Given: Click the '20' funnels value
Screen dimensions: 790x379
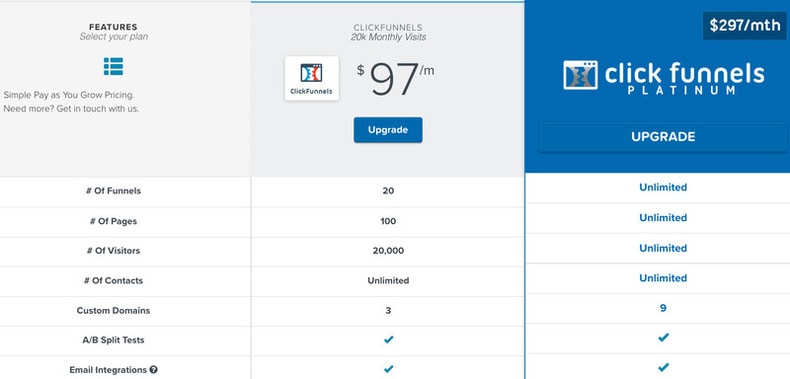Looking at the screenshot, I should click(x=388, y=191).
